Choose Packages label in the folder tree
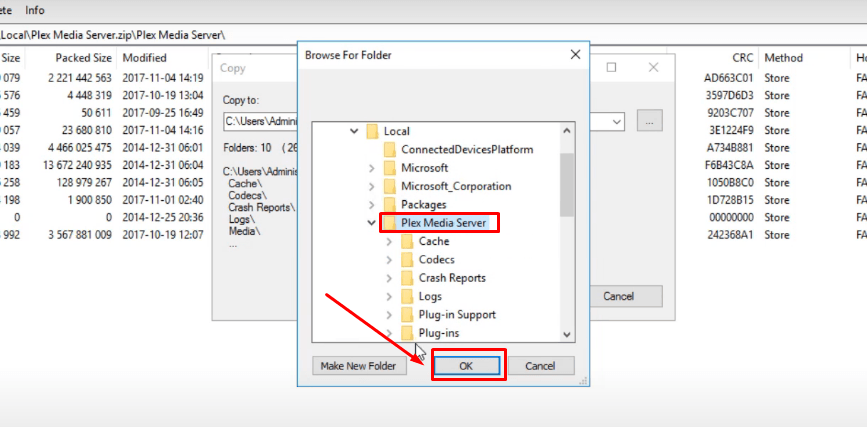 tap(424, 205)
